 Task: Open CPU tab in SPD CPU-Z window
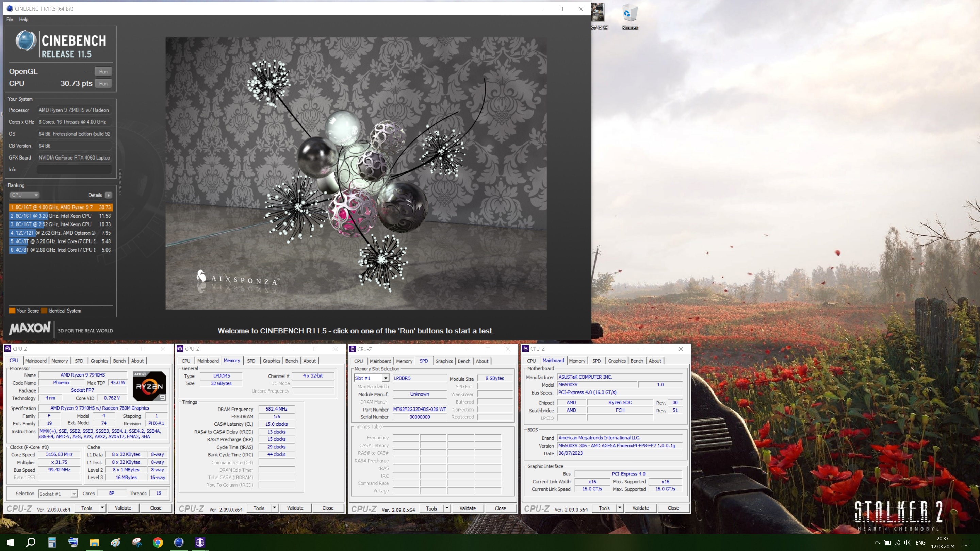(358, 361)
